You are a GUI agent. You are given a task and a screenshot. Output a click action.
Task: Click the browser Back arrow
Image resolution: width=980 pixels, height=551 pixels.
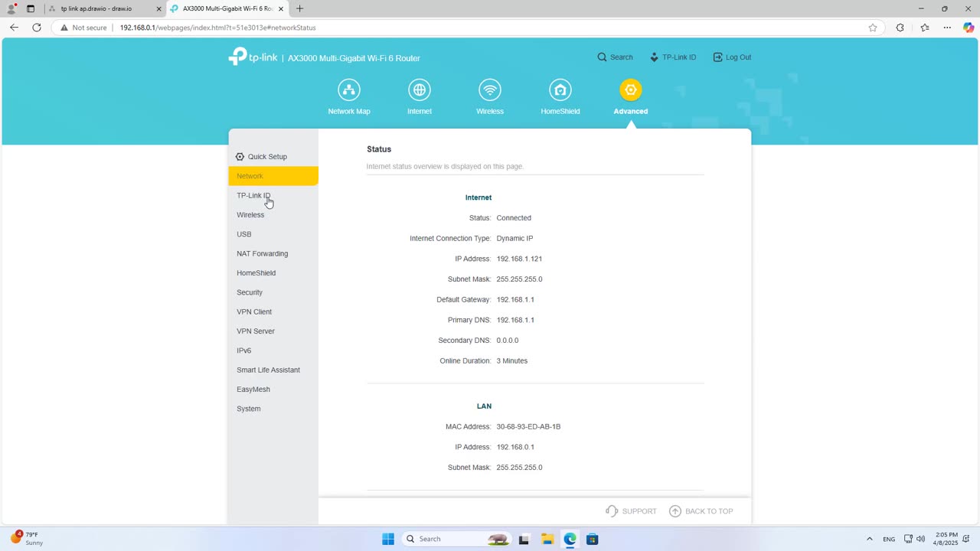click(x=14, y=28)
